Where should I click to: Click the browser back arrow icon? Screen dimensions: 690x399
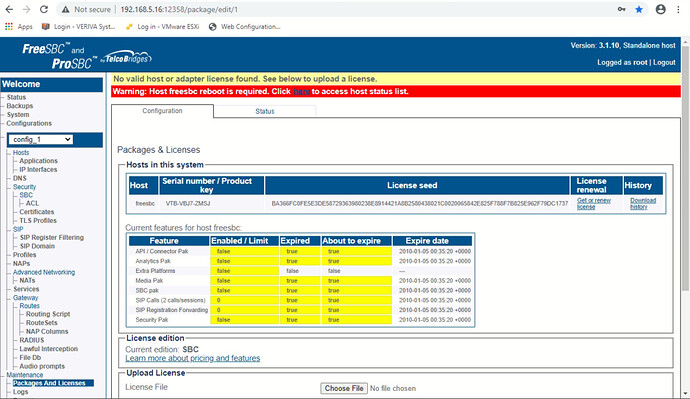coord(9,9)
